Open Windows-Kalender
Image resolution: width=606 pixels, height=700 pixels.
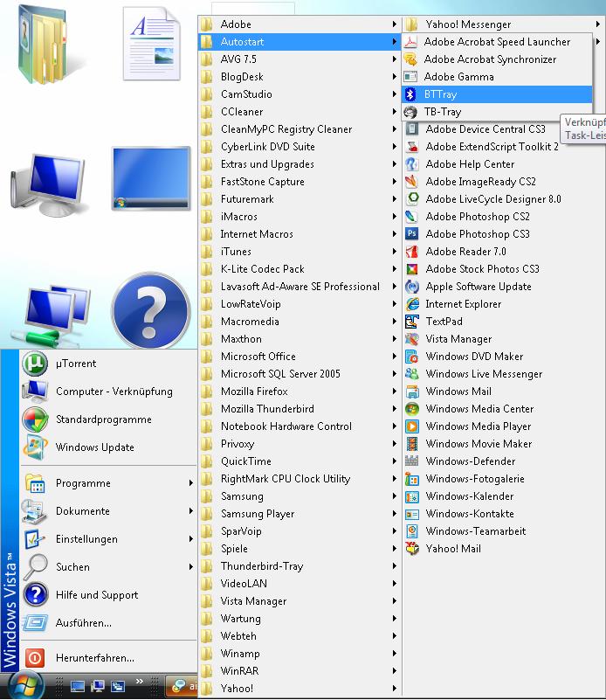[x=502, y=496]
